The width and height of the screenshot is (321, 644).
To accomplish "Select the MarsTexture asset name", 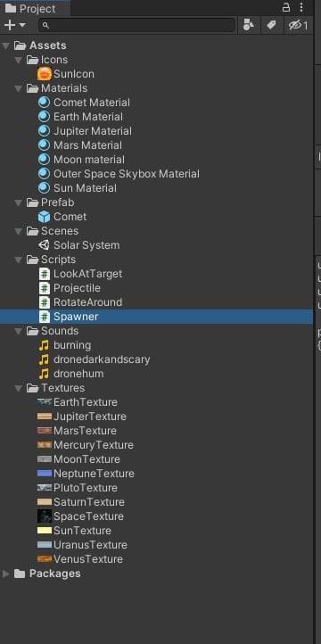I will coord(85,431).
